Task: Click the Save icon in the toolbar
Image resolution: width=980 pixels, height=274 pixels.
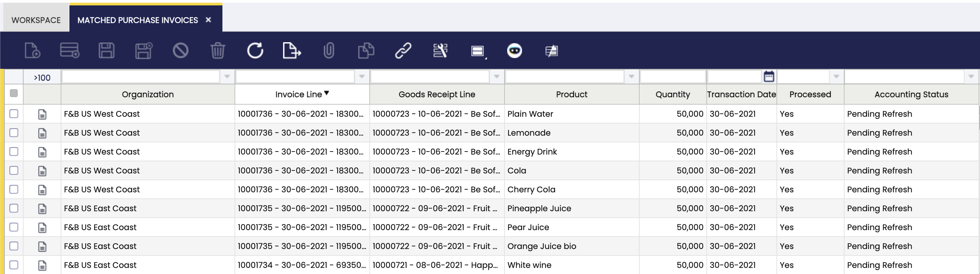Action: click(x=107, y=50)
